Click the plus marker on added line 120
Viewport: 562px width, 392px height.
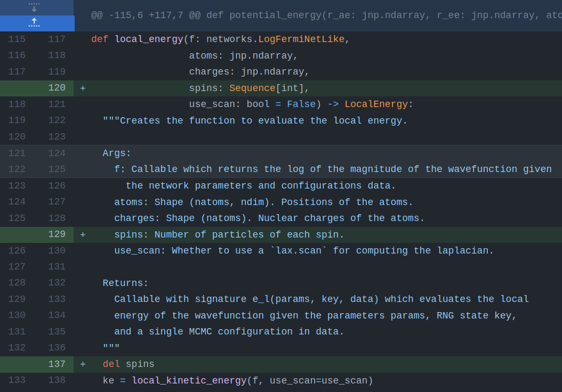(x=83, y=88)
